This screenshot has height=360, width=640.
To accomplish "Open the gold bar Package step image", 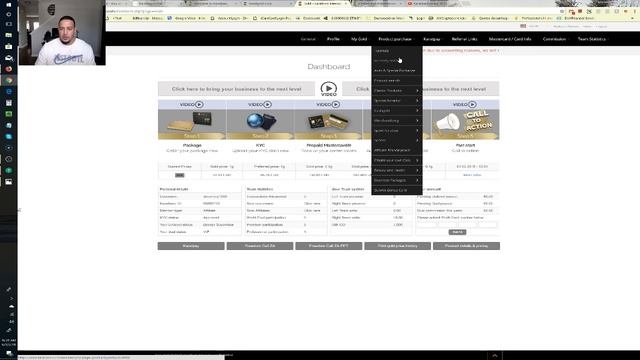I will pos(192,124).
